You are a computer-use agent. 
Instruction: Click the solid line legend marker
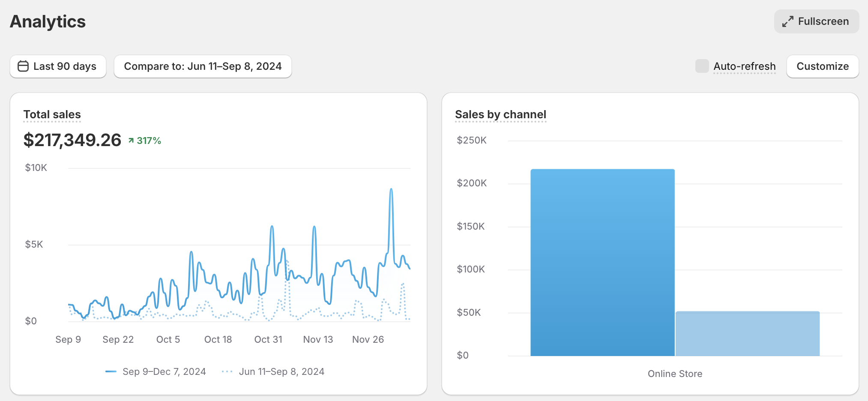pos(111,371)
